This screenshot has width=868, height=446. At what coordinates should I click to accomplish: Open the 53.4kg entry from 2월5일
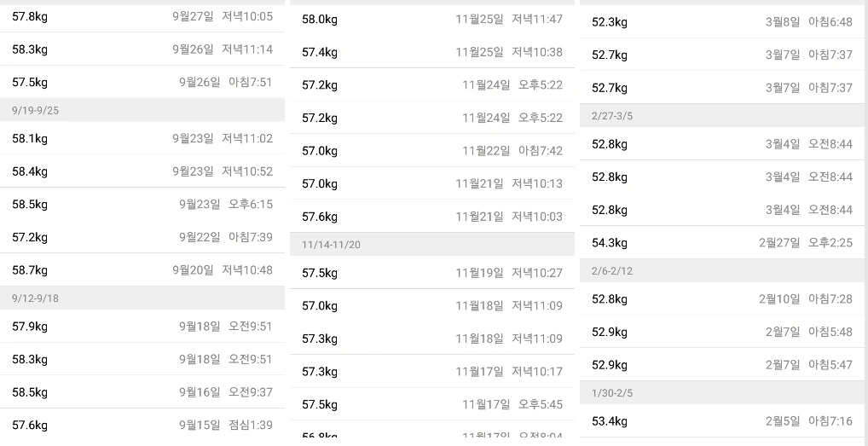pyautogui.click(x=722, y=421)
